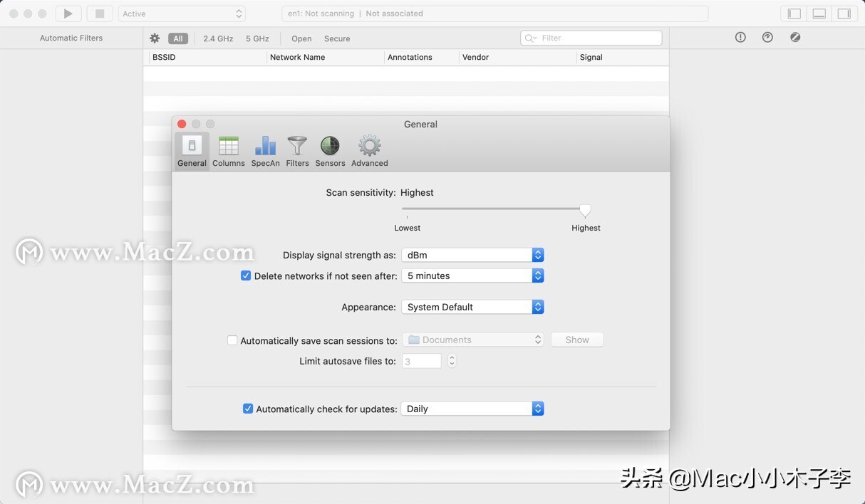Select the Sensors preferences pane
This screenshot has height=504, width=865.
click(x=329, y=149)
